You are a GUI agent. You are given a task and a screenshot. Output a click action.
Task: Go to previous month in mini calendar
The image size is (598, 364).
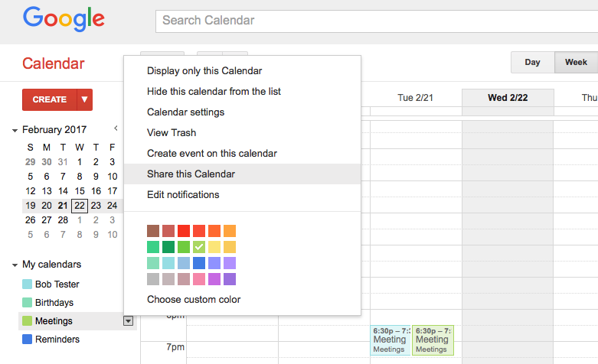coord(116,128)
